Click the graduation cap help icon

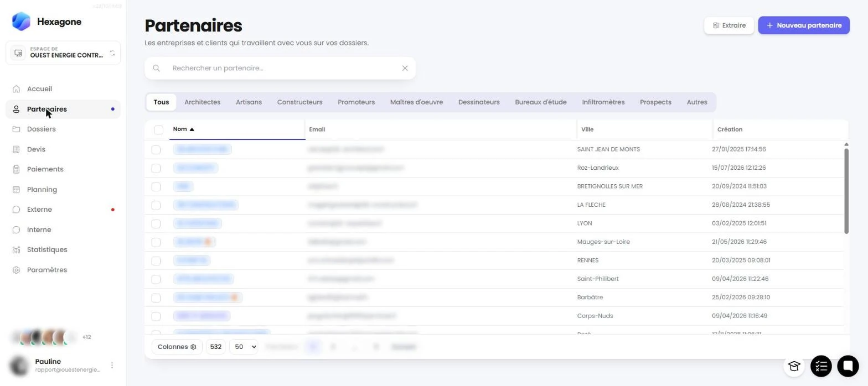[x=794, y=366]
